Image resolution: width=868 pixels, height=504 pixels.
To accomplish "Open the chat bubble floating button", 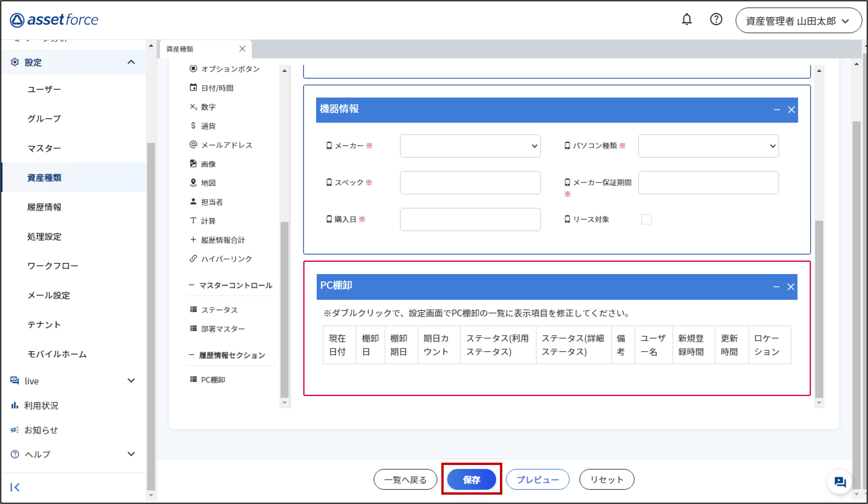I will [x=840, y=481].
